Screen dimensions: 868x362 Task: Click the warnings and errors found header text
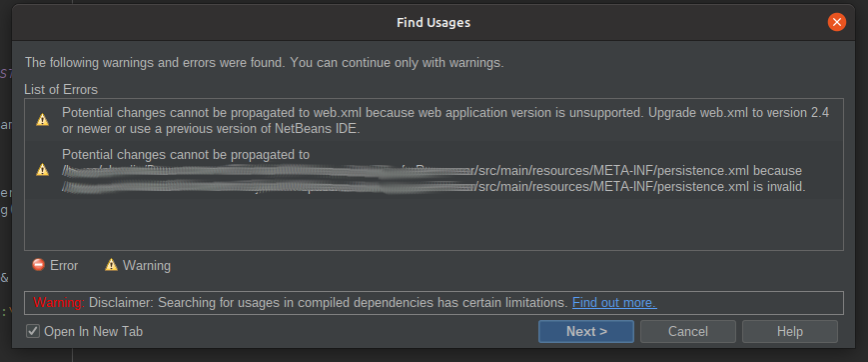click(264, 63)
